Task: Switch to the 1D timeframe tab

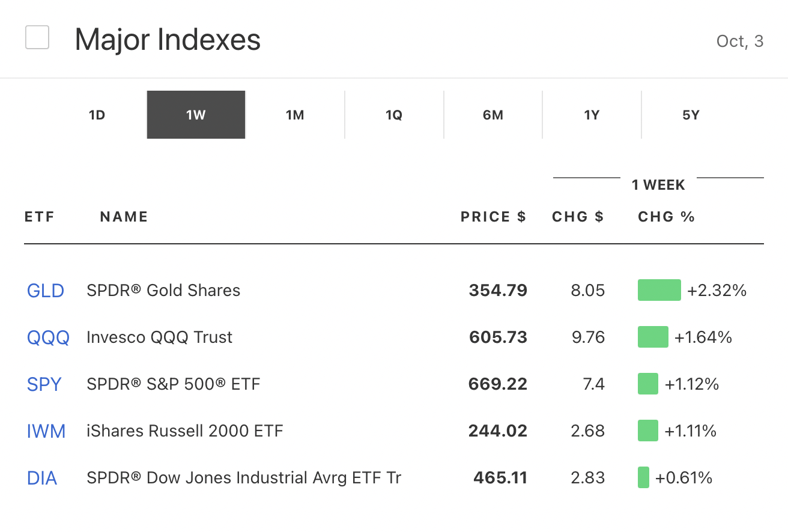Action: point(97,115)
